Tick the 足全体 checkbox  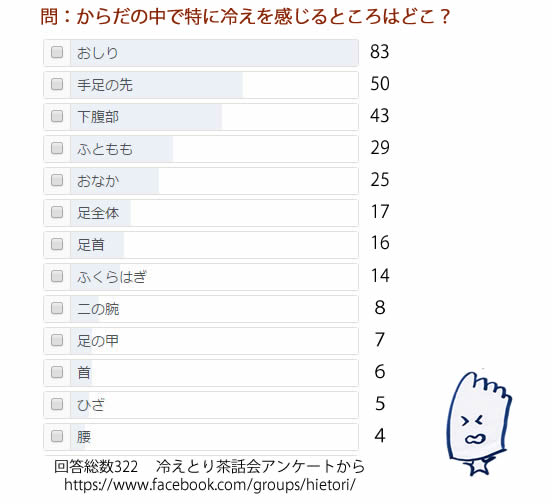57,212
